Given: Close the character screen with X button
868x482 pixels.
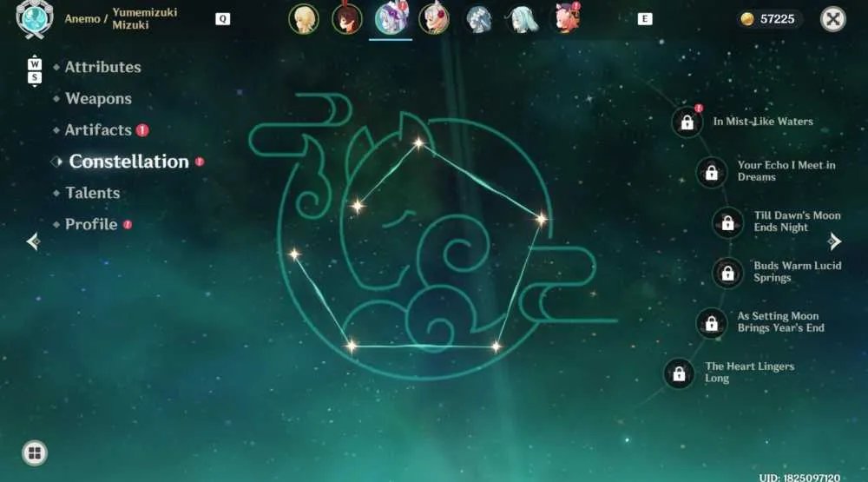Looking at the screenshot, I should tap(832, 19).
